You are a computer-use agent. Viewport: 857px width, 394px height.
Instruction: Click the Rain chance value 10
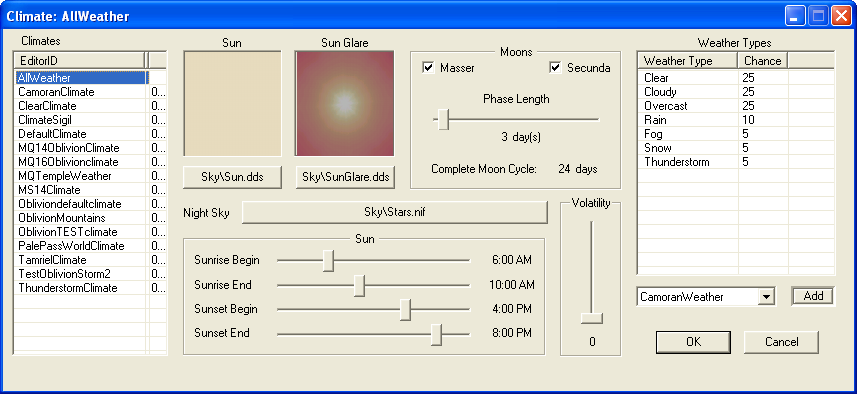pyautogui.click(x=748, y=120)
